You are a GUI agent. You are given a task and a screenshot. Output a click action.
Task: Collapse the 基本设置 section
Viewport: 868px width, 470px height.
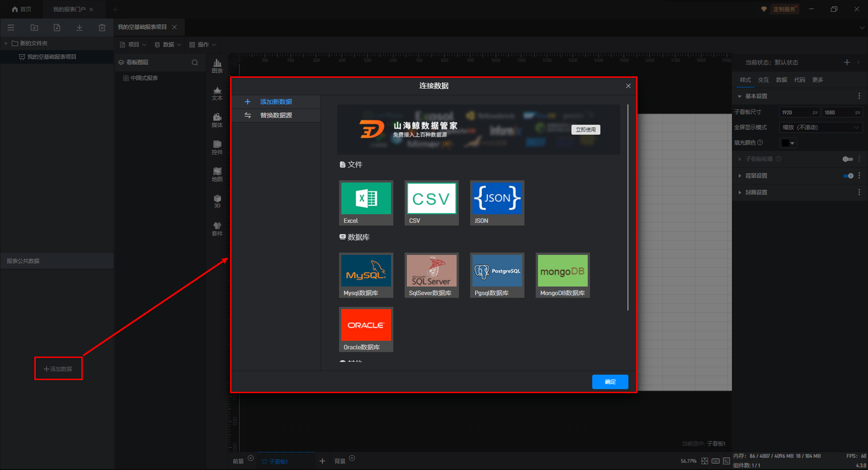point(740,96)
